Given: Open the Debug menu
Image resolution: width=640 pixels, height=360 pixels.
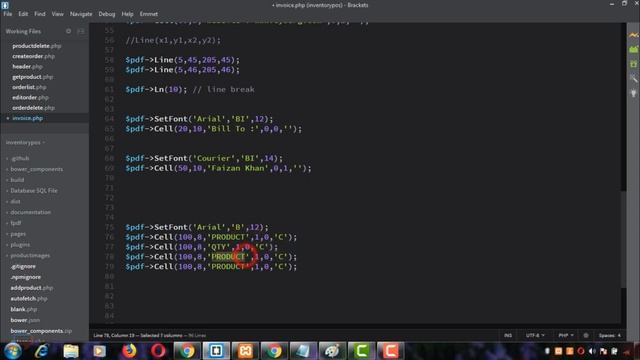Looking at the screenshot, I should (107, 14).
